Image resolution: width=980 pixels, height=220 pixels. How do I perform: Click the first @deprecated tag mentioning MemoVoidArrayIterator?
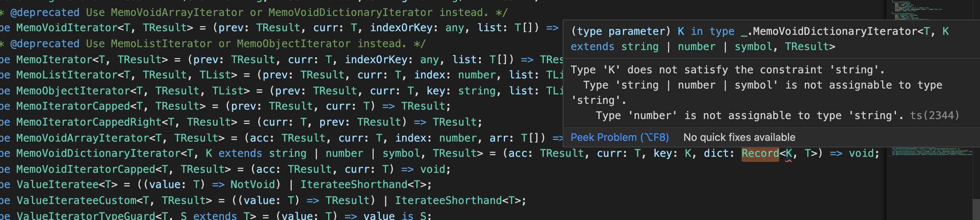coord(45,13)
